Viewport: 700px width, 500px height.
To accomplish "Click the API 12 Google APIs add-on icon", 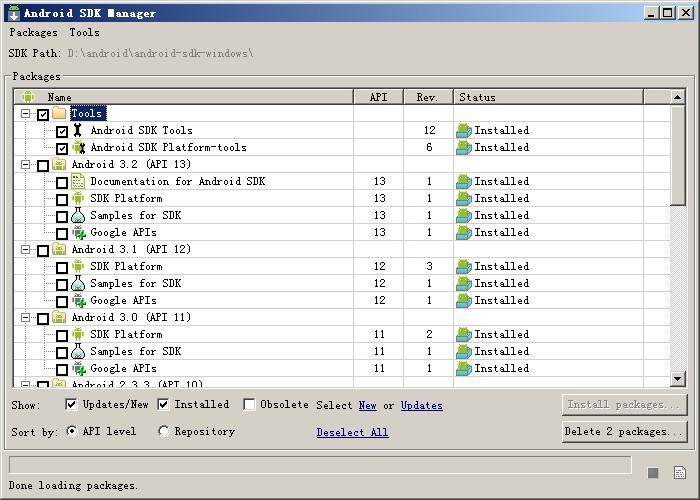I will (79, 300).
